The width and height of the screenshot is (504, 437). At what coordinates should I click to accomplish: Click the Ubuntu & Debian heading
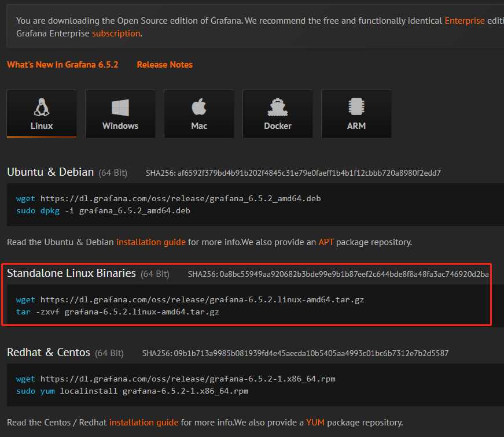(50, 172)
